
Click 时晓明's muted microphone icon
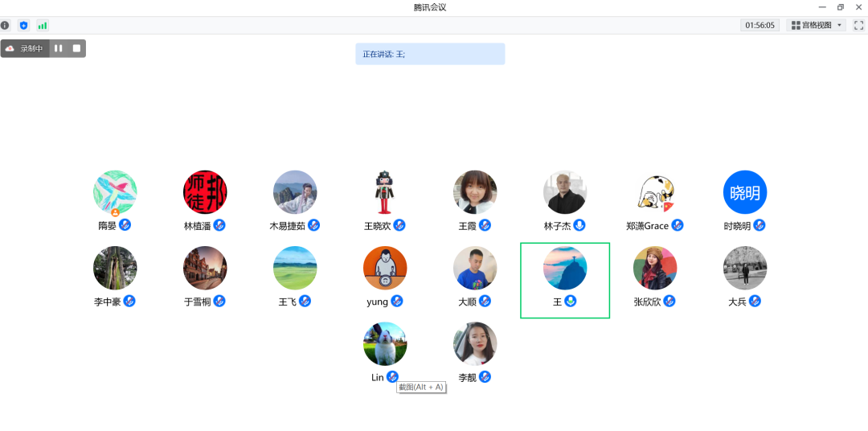(759, 225)
